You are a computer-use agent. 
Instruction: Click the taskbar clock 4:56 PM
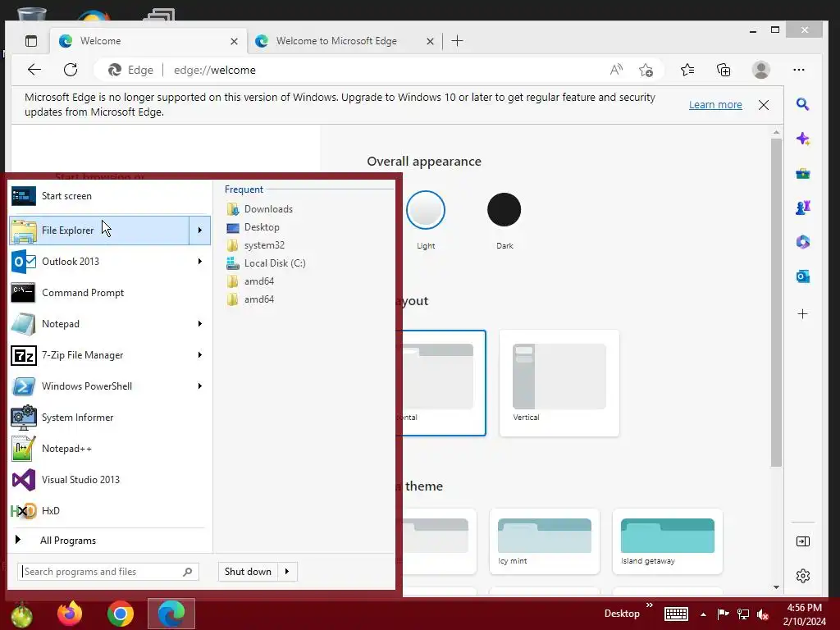pos(804,614)
